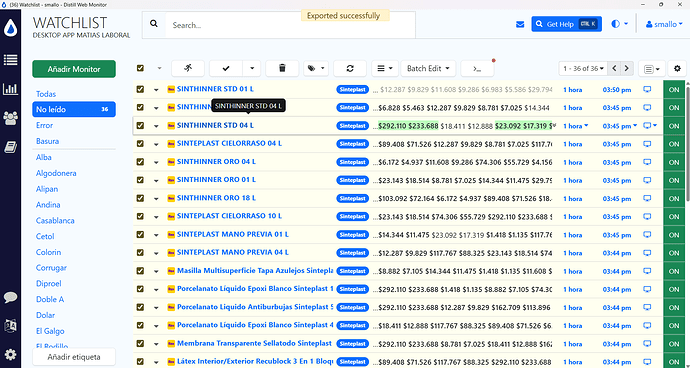This screenshot has height=368, width=690.
Task: Open the book docs icon in sidebar
Action: [x=11, y=147]
